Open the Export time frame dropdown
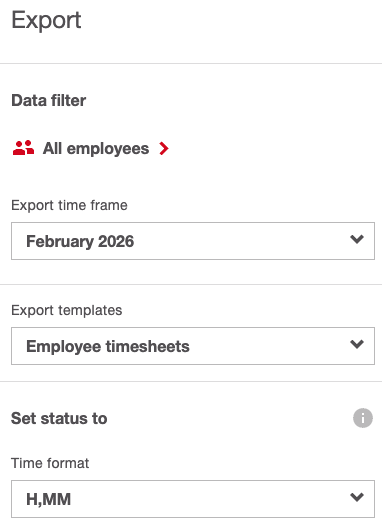Screen dimensions: 382x532 pos(193,241)
